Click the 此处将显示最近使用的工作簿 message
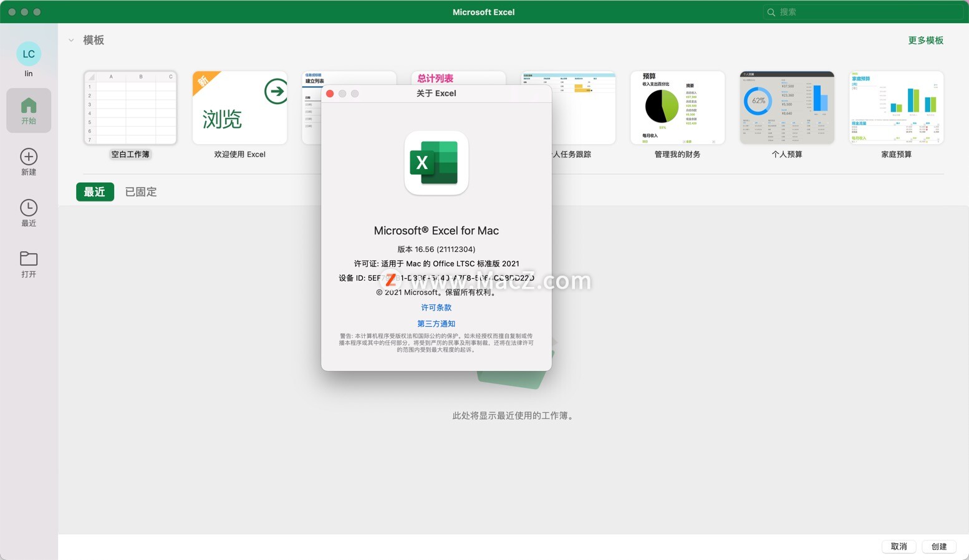The height and width of the screenshot is (560, 969). click(x=513, y=415)
